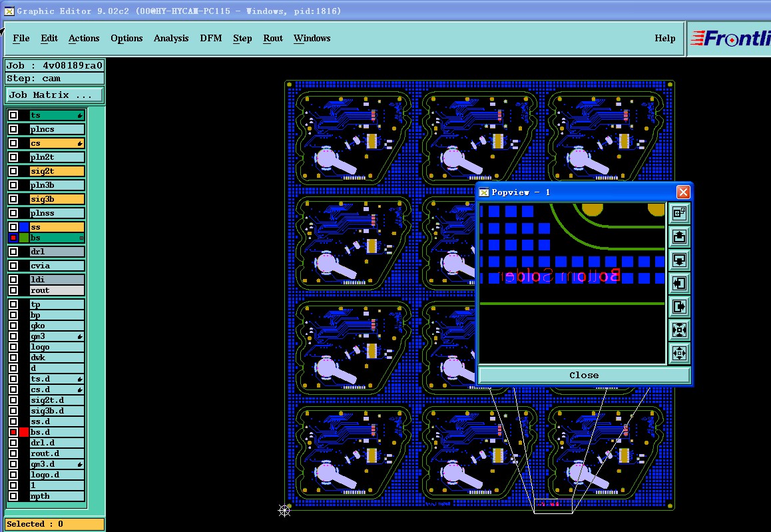Pan the Popview right with right-arrow icon

tap(679, 306)
